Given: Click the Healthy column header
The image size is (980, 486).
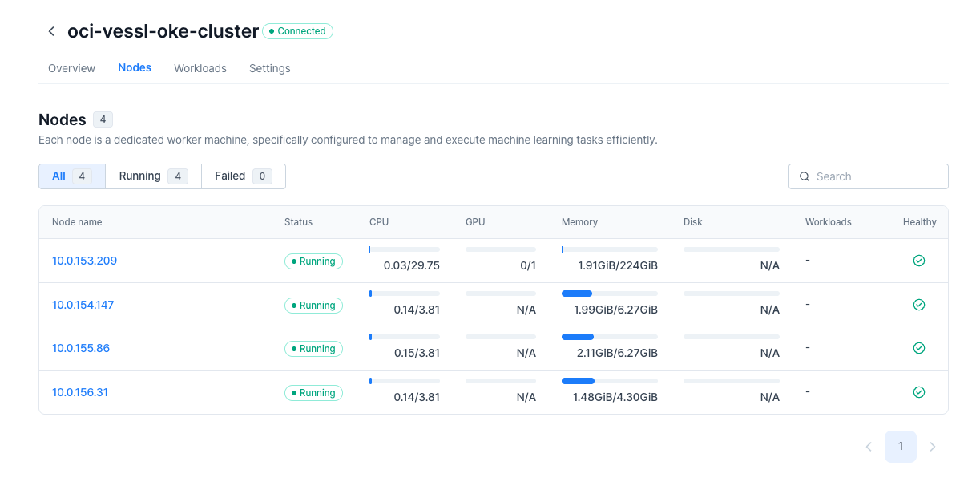Looking at the screenshot, I should point(920,222).
